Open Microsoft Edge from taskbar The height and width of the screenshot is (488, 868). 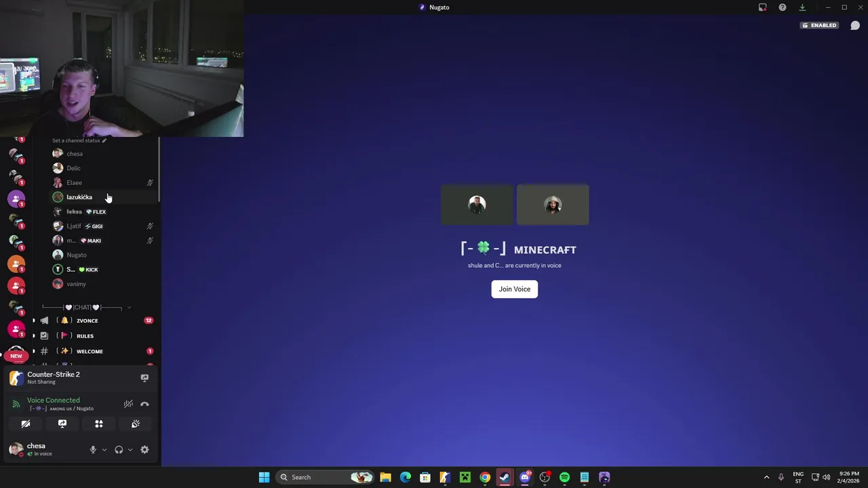406,477
